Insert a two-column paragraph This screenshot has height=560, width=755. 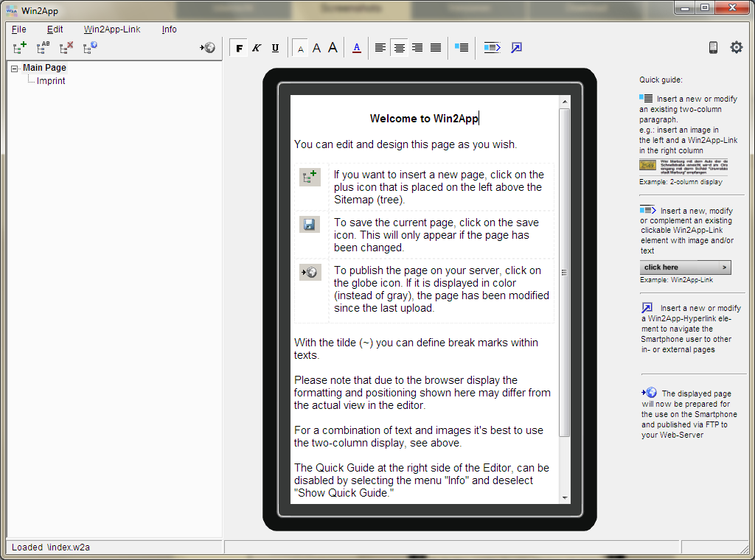462,48
